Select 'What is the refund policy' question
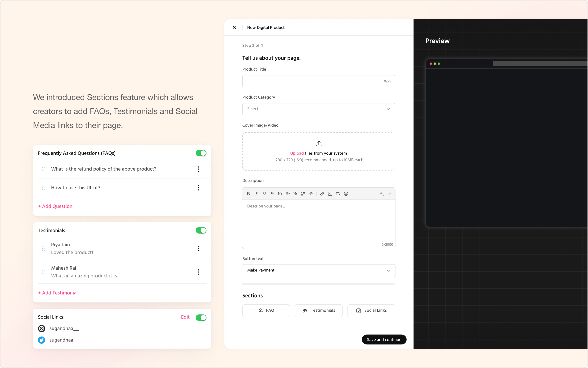 (104, 169)
